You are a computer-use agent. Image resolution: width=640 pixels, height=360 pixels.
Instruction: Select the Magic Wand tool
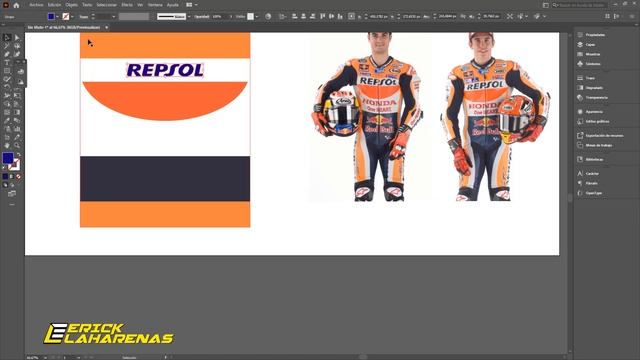coord(7,46)
